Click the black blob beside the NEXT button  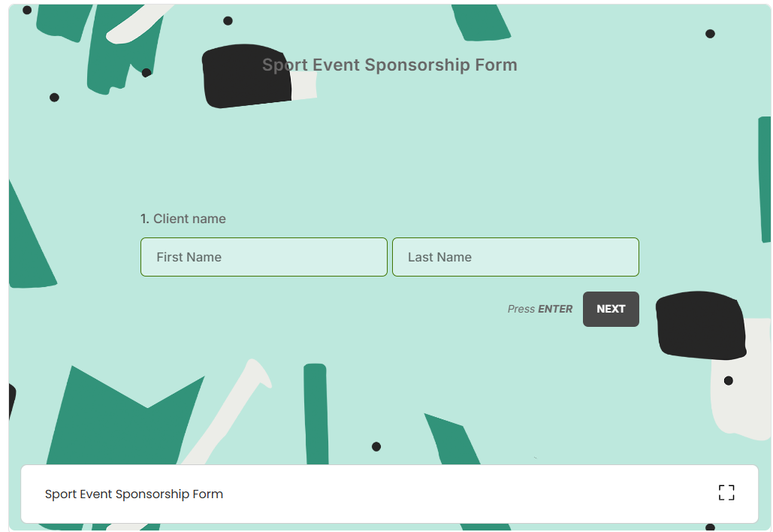701,325
